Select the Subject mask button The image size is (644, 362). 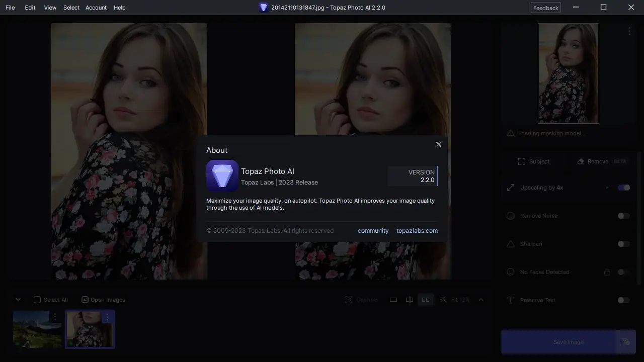tap(534, 161)
